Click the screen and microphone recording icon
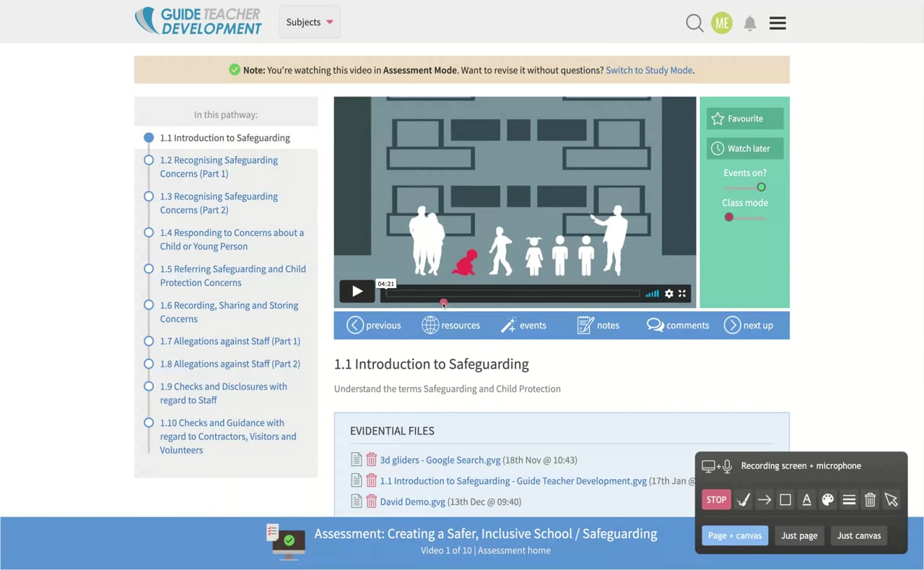The height and width of the screenshot is (570, 924). coord(717,466)
